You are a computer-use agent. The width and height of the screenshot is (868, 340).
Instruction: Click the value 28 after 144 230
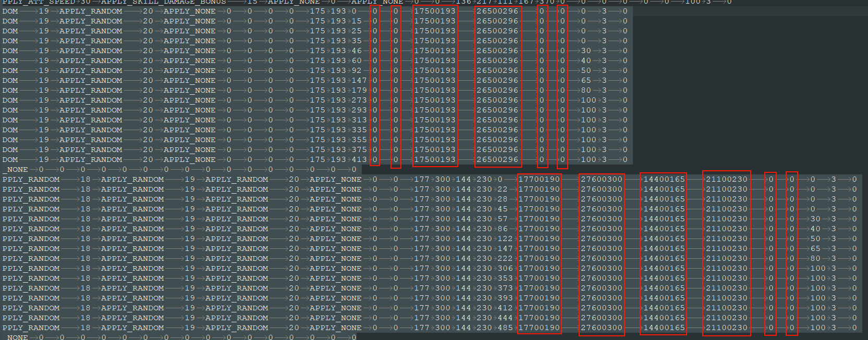(503, 199)
